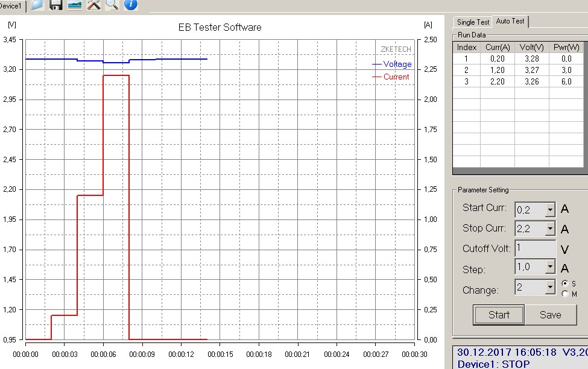This screenshot has width=588, height=369.
Task: Select the M radio button for Change
Action: pyautogui.click(x=565, y=294)
